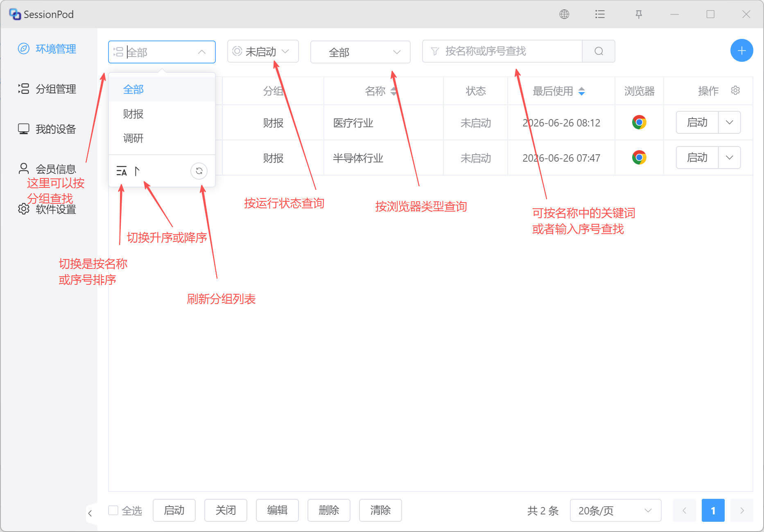Click the globe language icon in title bar
This screenshot has height=532, width=764.
pos(564,14)
